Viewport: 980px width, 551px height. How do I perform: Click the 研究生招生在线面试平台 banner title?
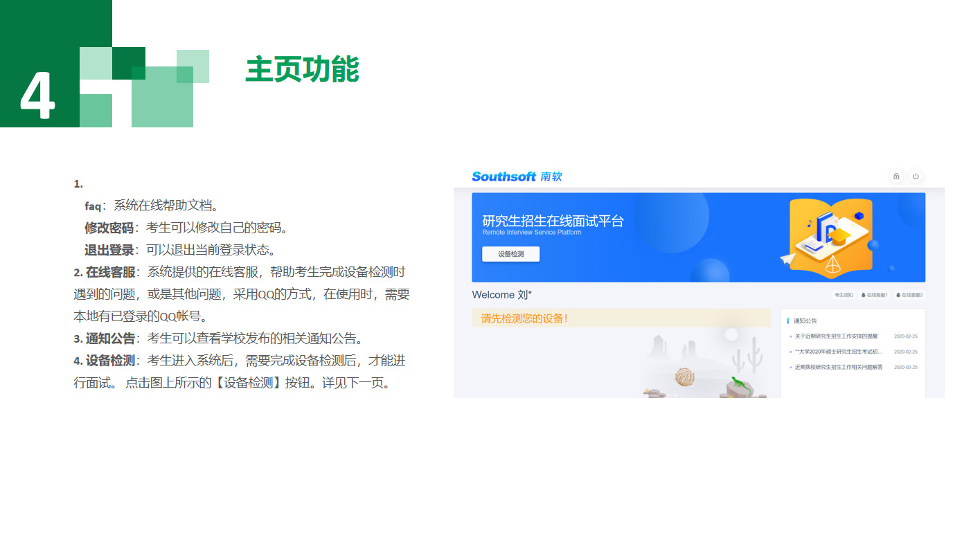pos(553,221)
